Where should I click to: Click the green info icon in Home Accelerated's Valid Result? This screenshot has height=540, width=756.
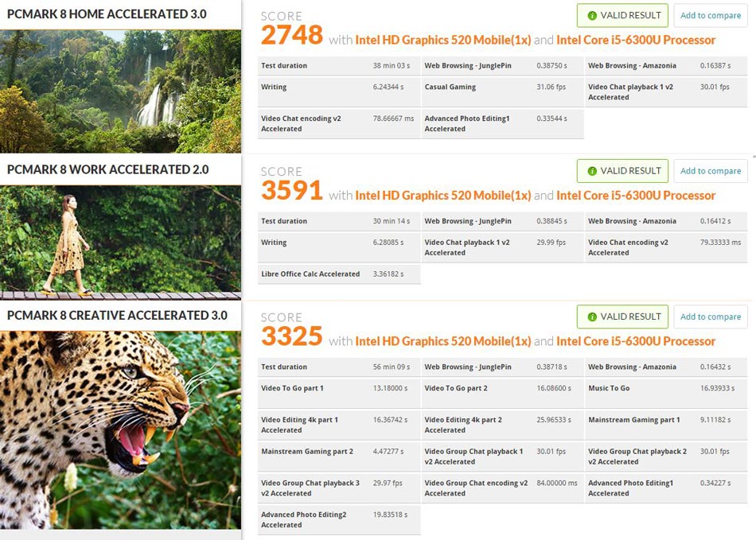pyautogui.click(x=592, y=15)
